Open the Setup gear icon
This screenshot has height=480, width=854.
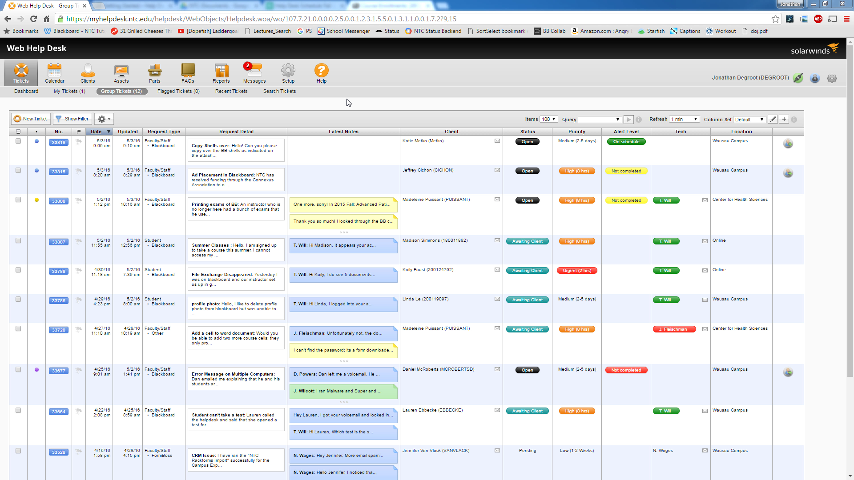pos(288,72)
